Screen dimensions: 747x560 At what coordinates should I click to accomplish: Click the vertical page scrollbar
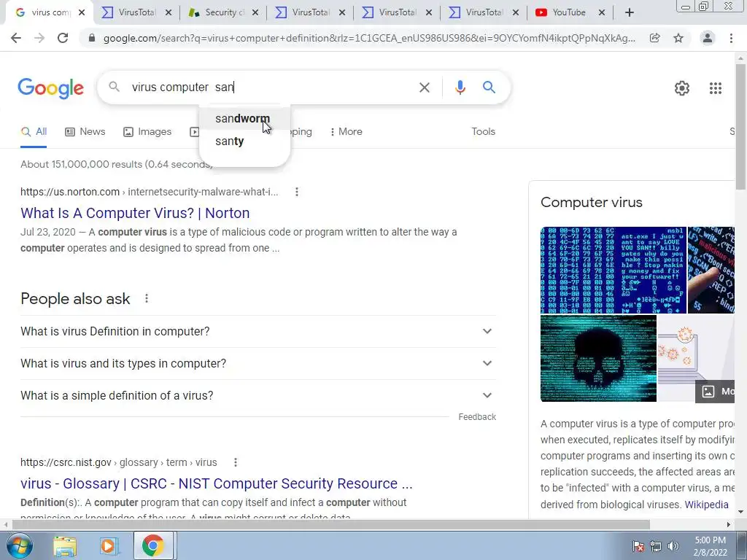click(x=741, y=125)
